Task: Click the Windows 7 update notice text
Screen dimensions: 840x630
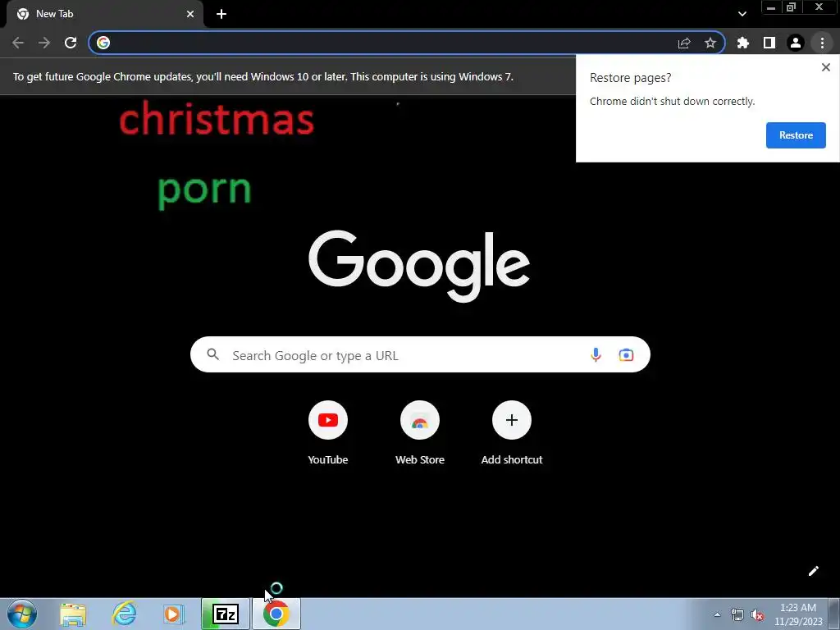Action: [263, 76]
